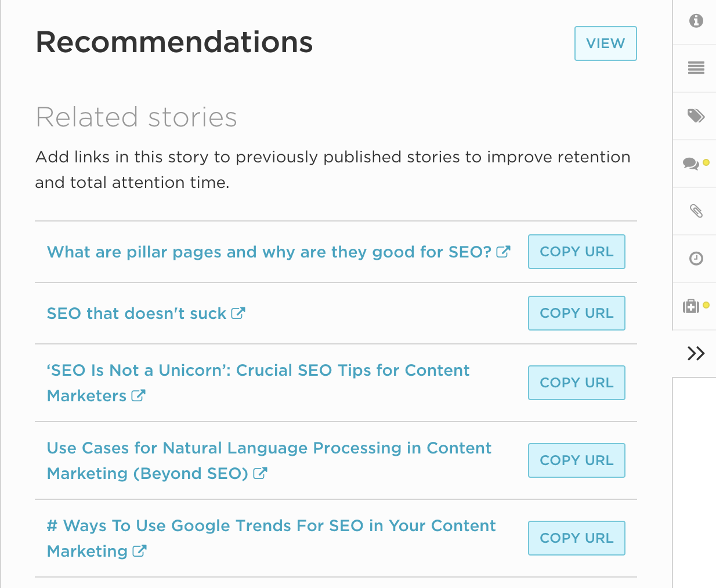Viewport: 716px width, 588px height.
Task: Click the VIEW button in Recommendations
Action: coord(605,43)
